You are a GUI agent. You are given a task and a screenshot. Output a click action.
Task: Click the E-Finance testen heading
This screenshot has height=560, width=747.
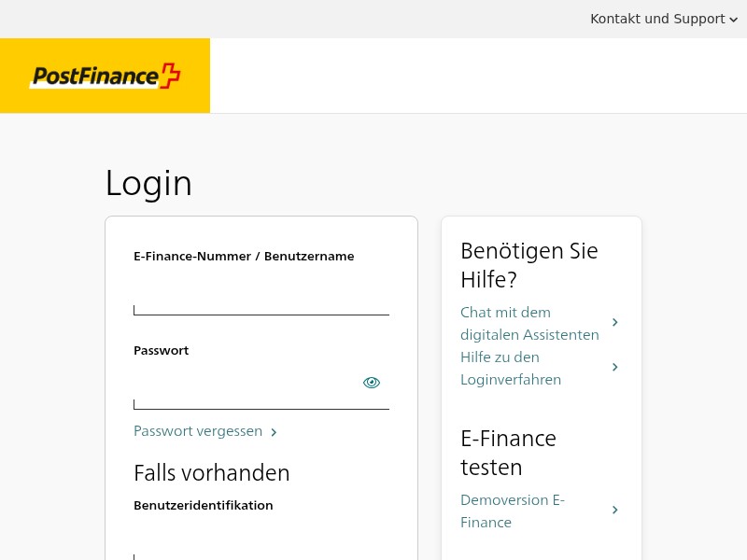coord(508,453)
